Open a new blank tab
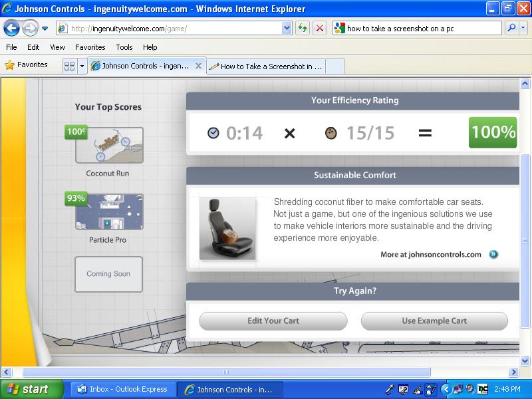Image resolution: width=532 pixels, height=399 pixels. tap(335, 66)
